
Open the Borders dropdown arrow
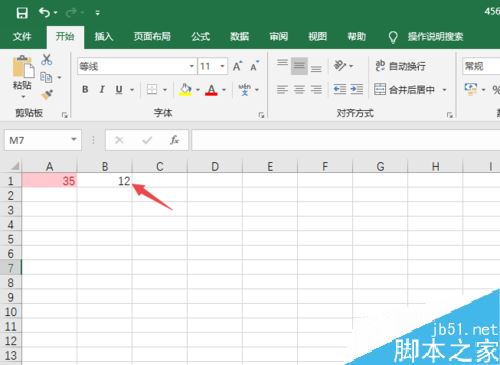coord(165,90)
